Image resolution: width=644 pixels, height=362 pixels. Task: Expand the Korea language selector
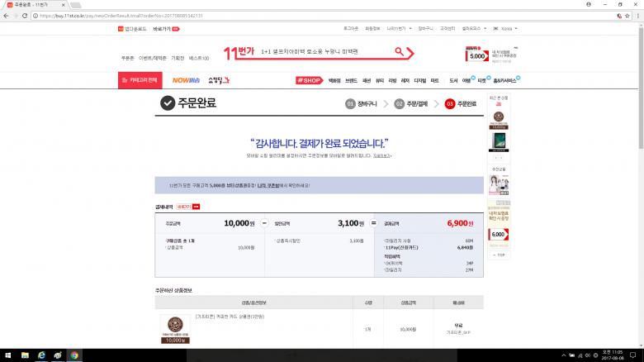tap(504, 29)
